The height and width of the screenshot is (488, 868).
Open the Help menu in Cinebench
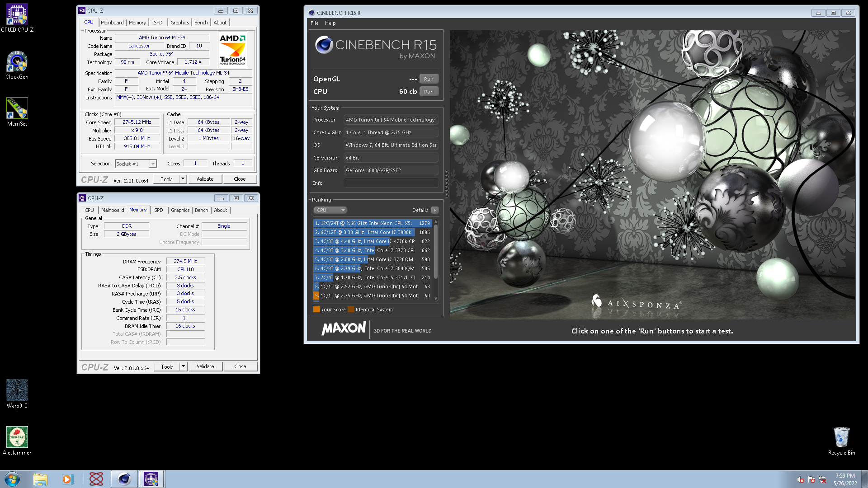pos(330,23)
